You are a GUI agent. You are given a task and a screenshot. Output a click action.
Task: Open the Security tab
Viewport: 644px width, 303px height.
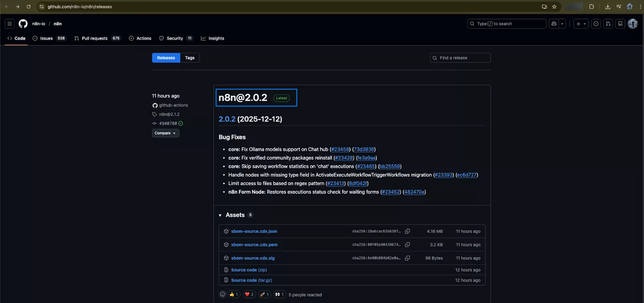175,39
